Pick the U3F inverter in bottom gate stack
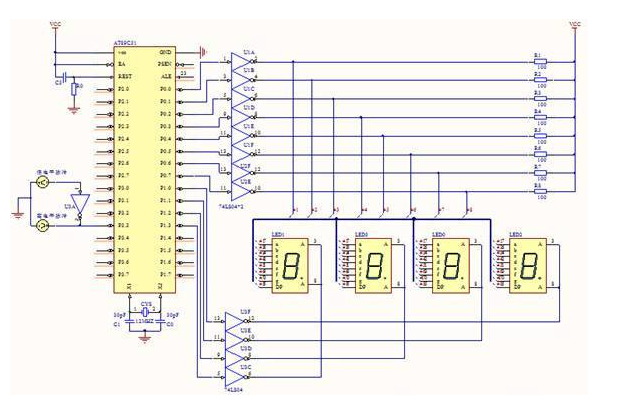The image size is (632, 395). pyautogui.click(x=236, y=321)
